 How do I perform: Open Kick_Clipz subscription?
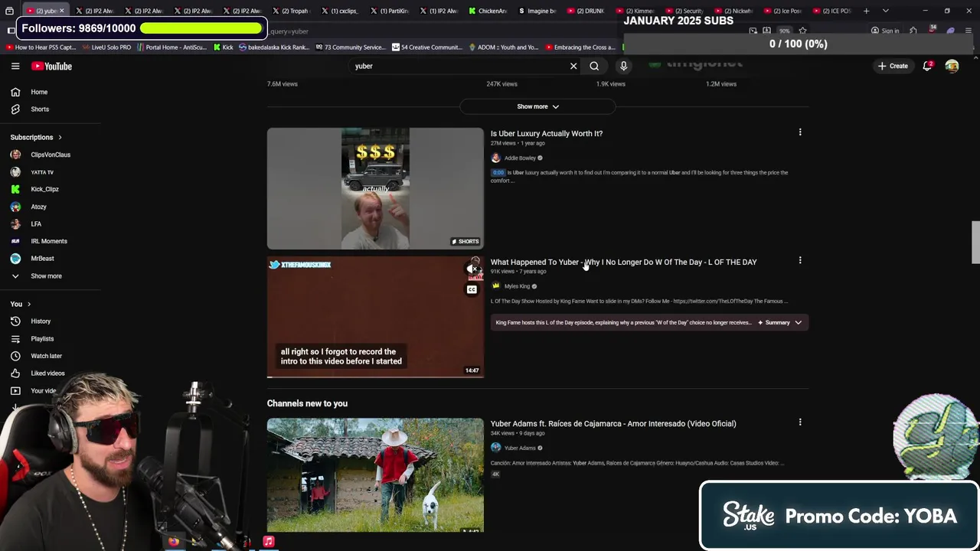[x=44, y=189]
